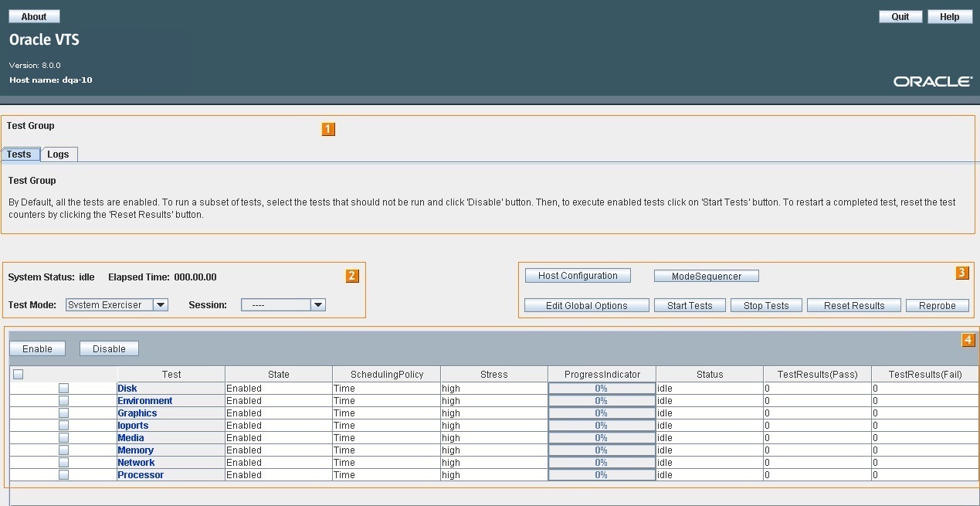Click the Disable button
The width and height of the screenshot is (980, 506).
109,348
